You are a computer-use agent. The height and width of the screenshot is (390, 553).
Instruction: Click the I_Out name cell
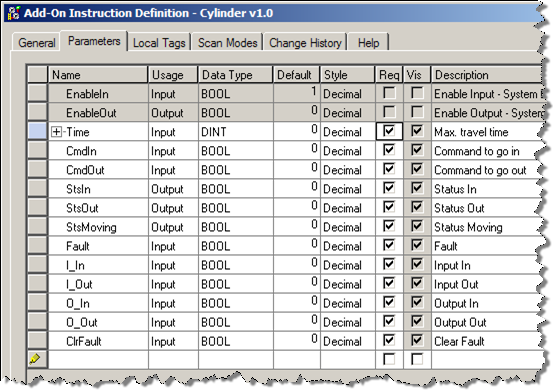click(98, 284)
